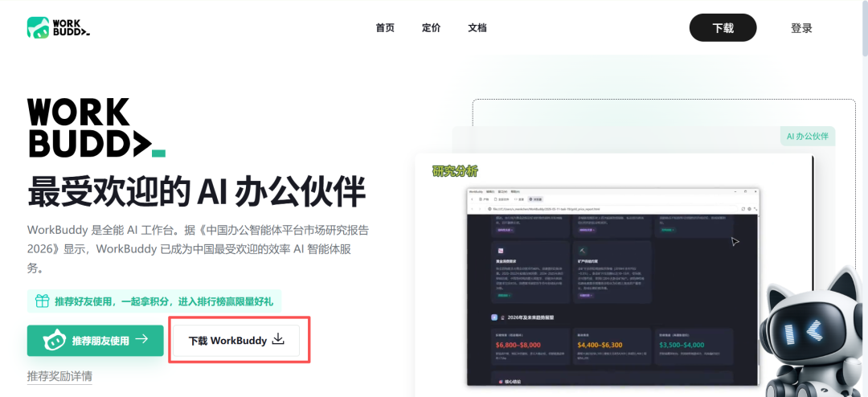Click the cat face icon on 推荐朋友使用

point(55,341)
